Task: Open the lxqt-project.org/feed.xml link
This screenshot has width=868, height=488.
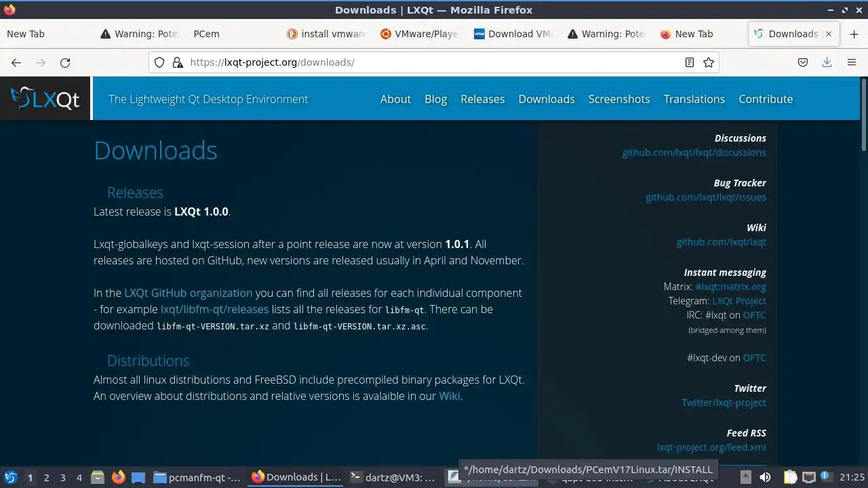Action: click(711, 447)
